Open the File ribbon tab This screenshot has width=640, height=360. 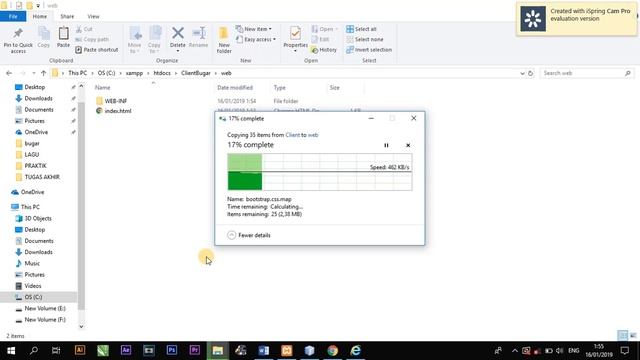click(x=13, y=16)
